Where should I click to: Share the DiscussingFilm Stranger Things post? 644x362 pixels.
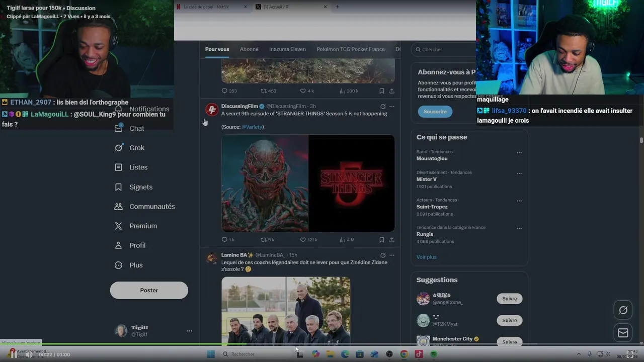(x=392, y=240)
